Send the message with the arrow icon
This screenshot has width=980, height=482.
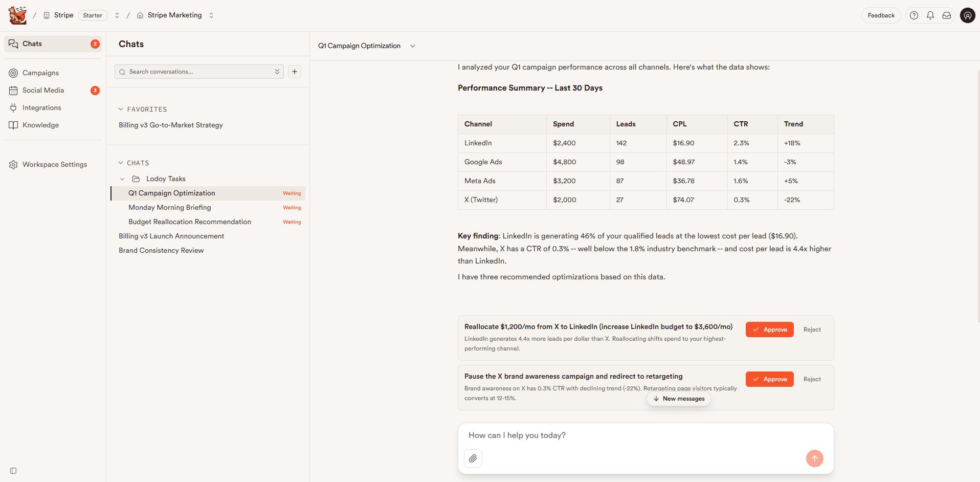click(x=815, y=458)
